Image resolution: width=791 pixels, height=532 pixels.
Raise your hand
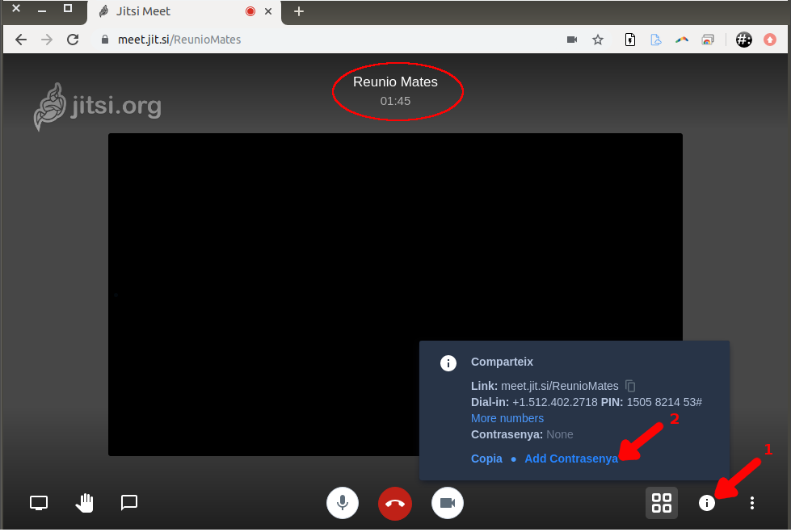point(84,503)
